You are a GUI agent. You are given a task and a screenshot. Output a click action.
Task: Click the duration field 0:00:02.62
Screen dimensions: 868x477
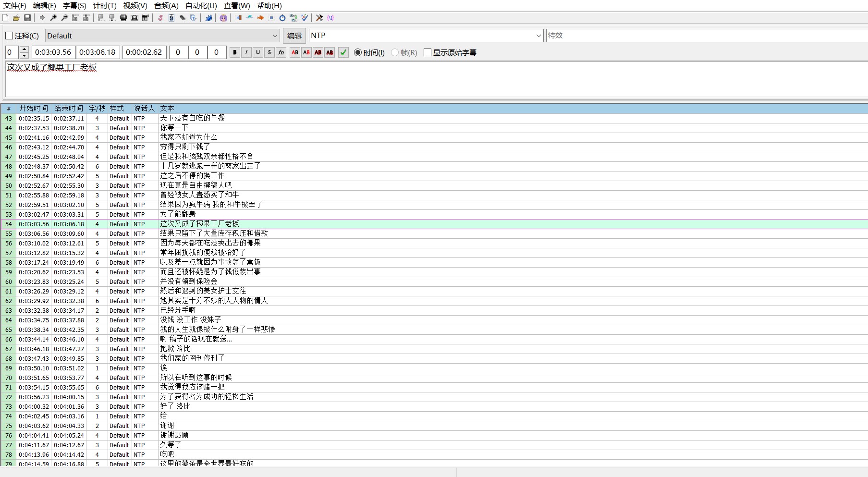click(x=145, y=52)
